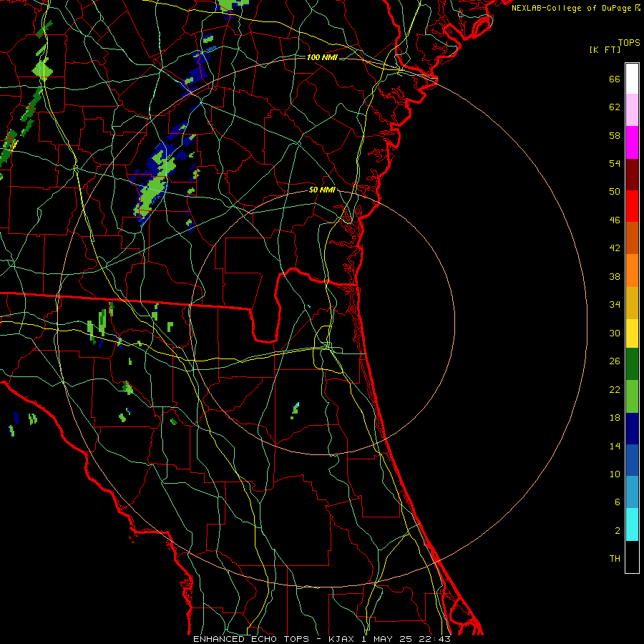The height and width of the screenshot is (644, 644).
Task: Select the light blue legend swatch
Action: pyautogui.click(x=632, y=492)
